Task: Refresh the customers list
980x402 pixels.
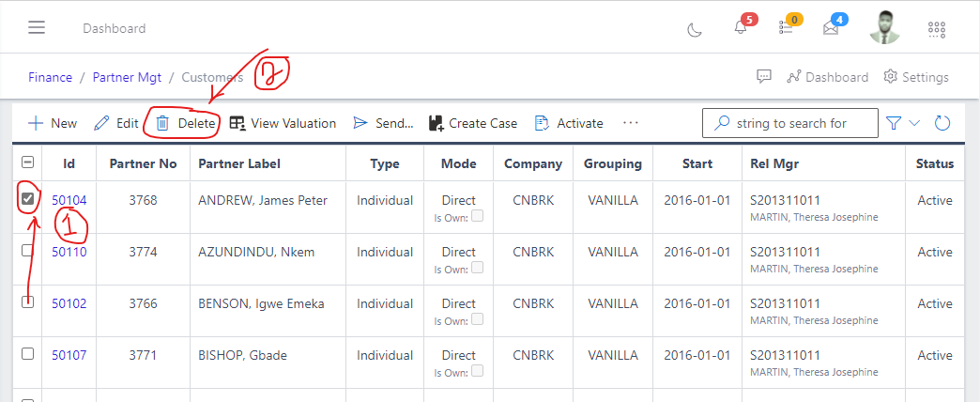Action: point(942,123)
